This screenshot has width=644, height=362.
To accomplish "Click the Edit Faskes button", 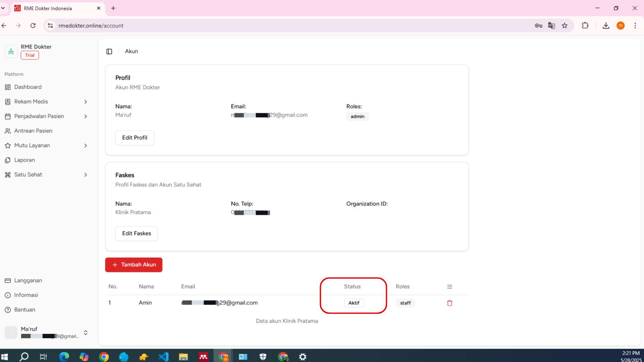I will tap(137, 234).
